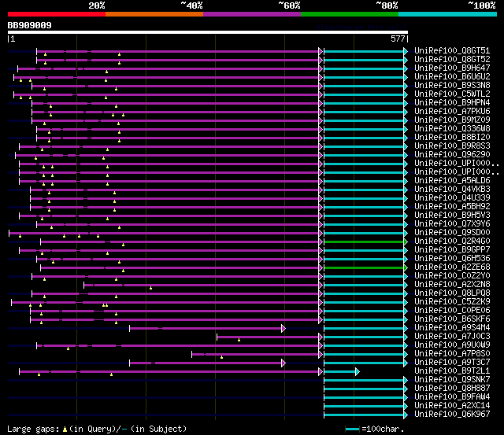Select the UniRef100_Q336W8 label
This screenshot has height=435, width=504.
(452, 129)
